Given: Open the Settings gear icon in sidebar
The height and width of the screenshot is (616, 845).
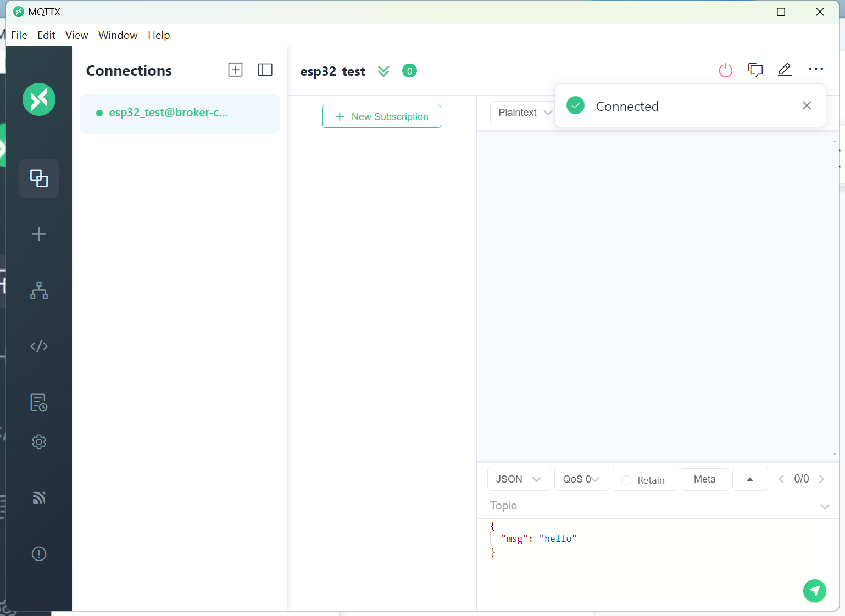Looking at the screenshot, I should (39, 442).
